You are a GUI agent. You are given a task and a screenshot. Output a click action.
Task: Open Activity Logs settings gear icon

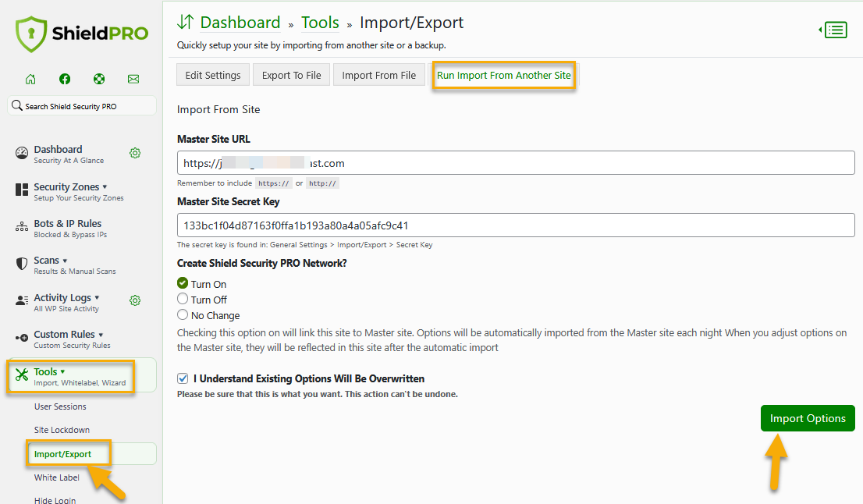pyautogui.click(x=135, y=300)
